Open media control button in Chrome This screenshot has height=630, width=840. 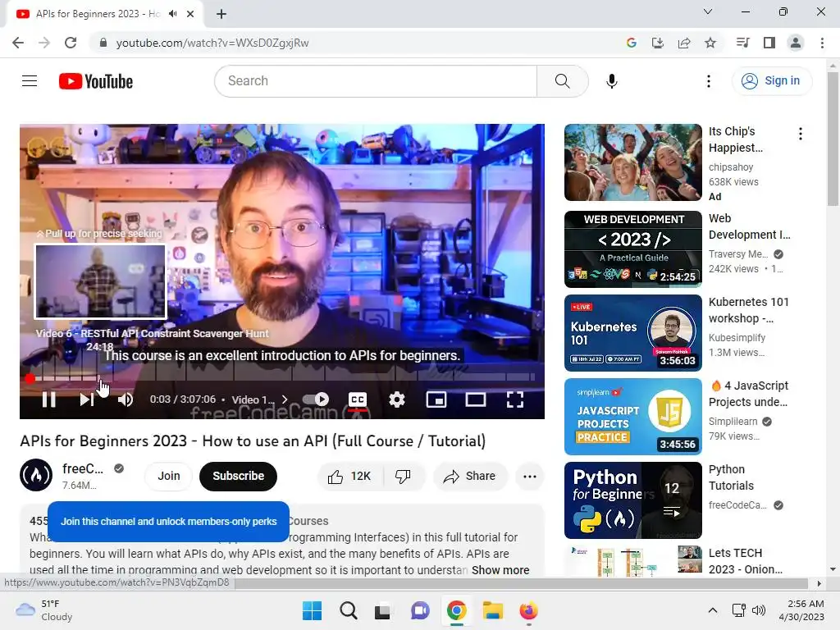742,43
